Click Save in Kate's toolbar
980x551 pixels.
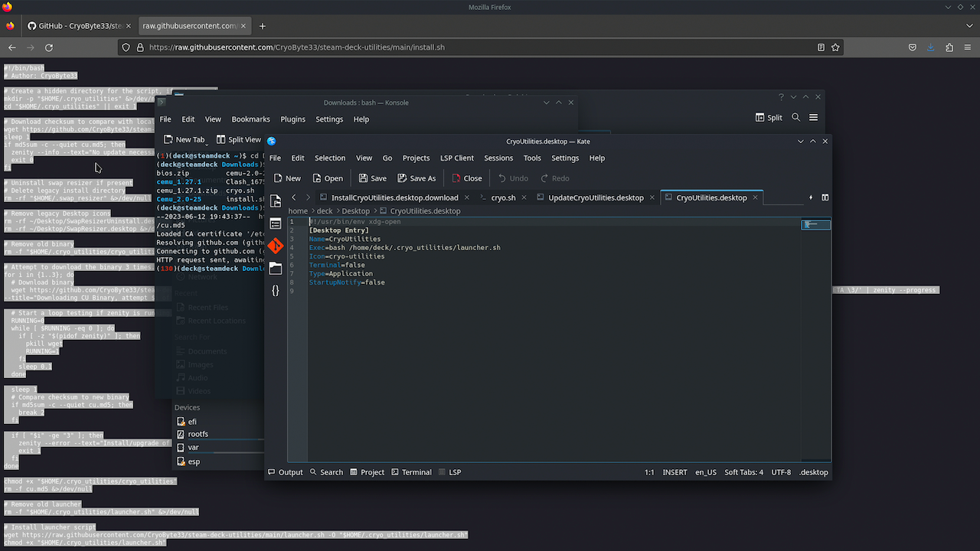click(373, 178)
